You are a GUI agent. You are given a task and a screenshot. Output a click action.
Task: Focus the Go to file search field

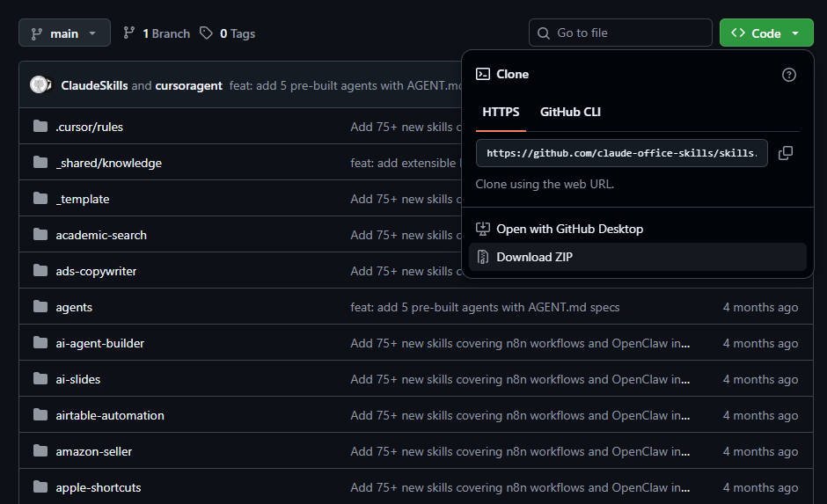(620, 33)
